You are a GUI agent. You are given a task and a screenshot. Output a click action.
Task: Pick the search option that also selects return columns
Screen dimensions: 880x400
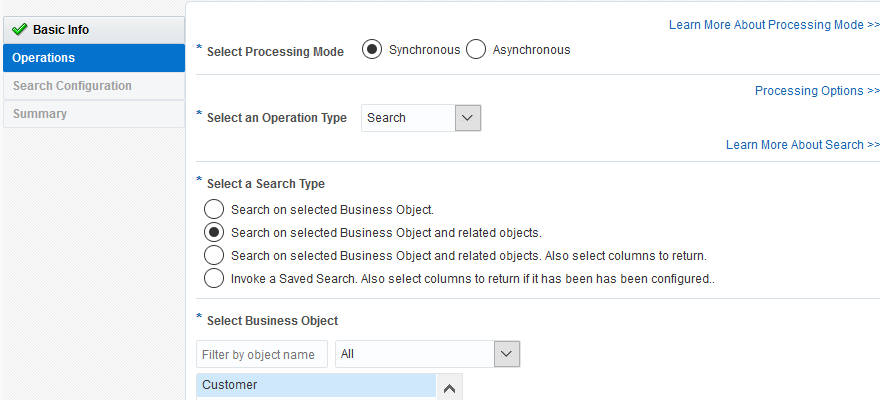click(x=214, y=255)
